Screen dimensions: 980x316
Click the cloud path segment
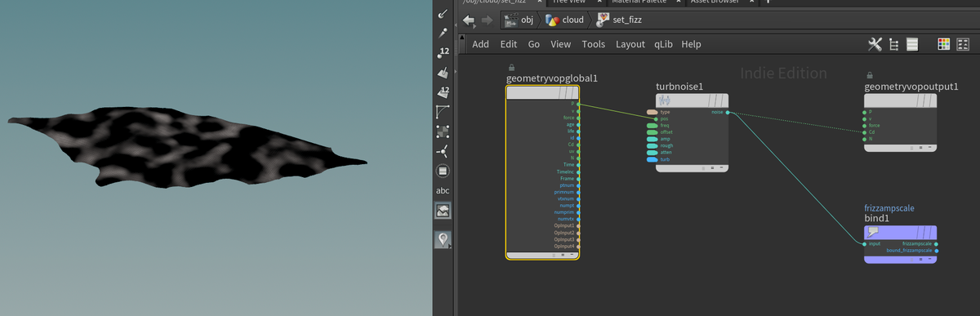[564, 20]
